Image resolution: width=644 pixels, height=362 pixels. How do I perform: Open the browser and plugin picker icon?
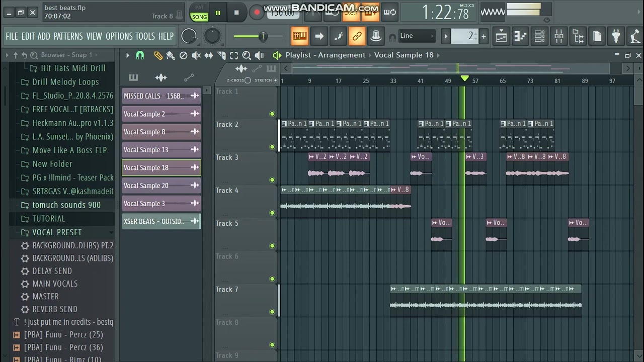click(578, 36)
